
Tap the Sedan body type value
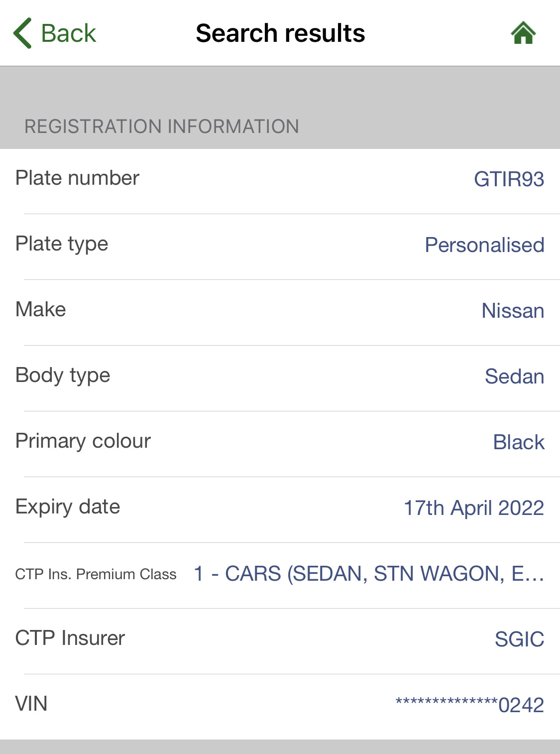[514, 377]
